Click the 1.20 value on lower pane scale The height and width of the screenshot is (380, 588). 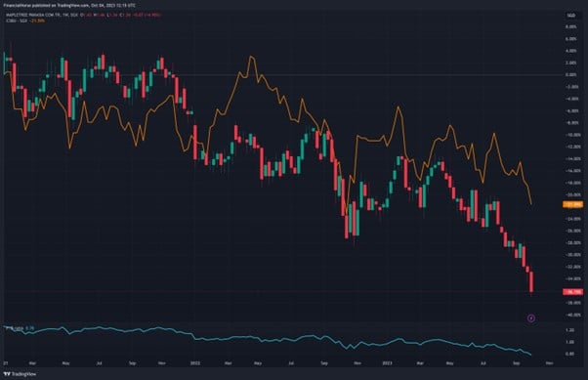569,330
